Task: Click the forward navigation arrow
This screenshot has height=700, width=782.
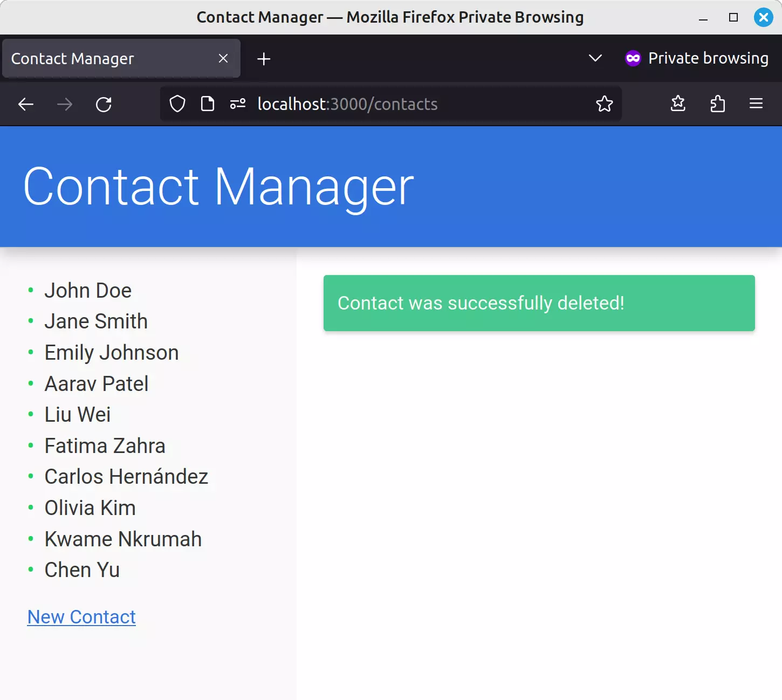Action: point(65,104)
